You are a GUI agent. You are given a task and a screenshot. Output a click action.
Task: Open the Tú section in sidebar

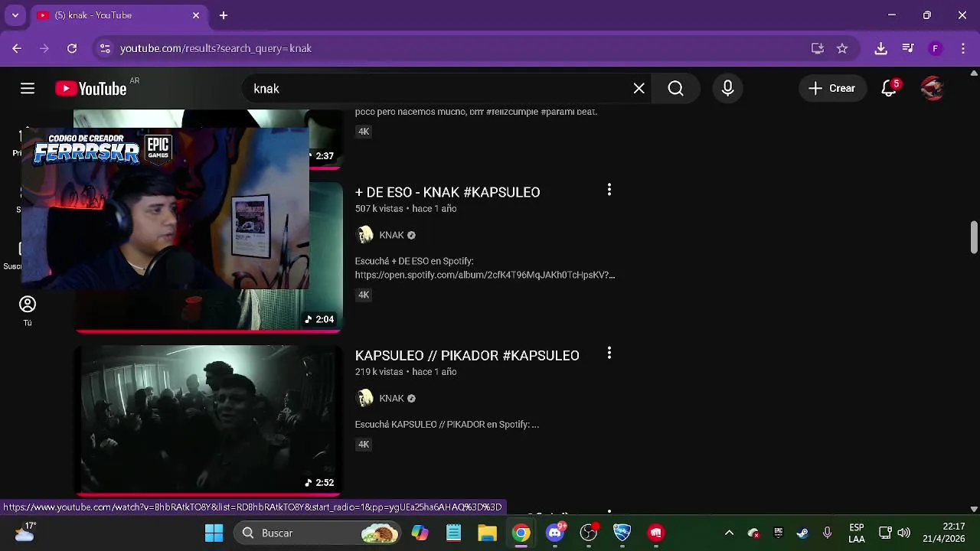(28, 311)
